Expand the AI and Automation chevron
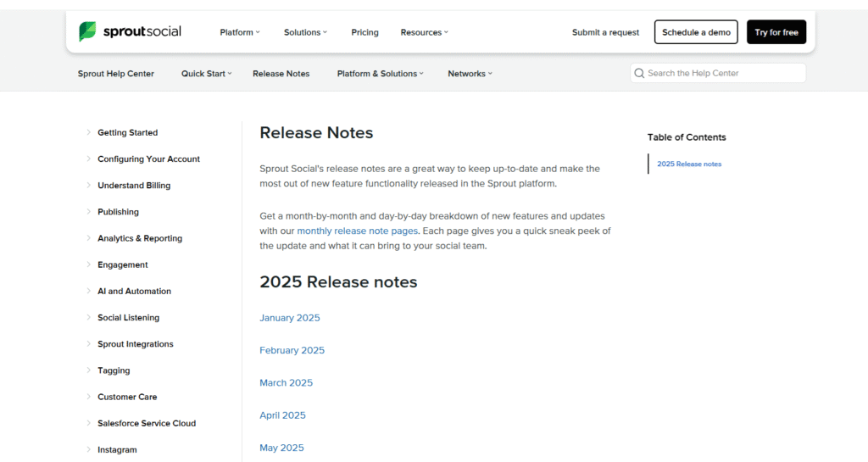This screenshot has height=462, width=868. pos(88,291)
